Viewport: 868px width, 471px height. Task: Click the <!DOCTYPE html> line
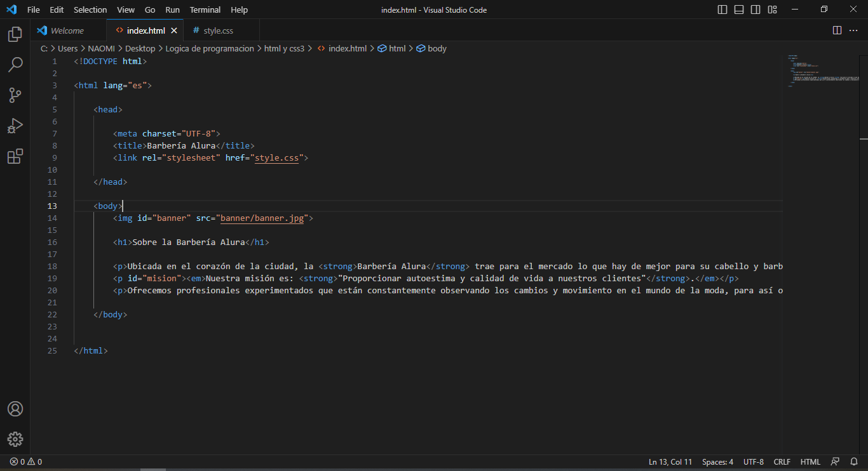pos(111,61)
